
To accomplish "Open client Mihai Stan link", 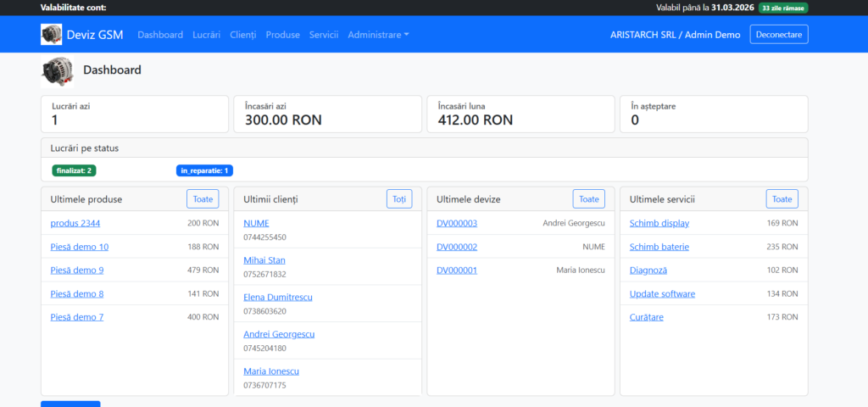I will [264, 260].
